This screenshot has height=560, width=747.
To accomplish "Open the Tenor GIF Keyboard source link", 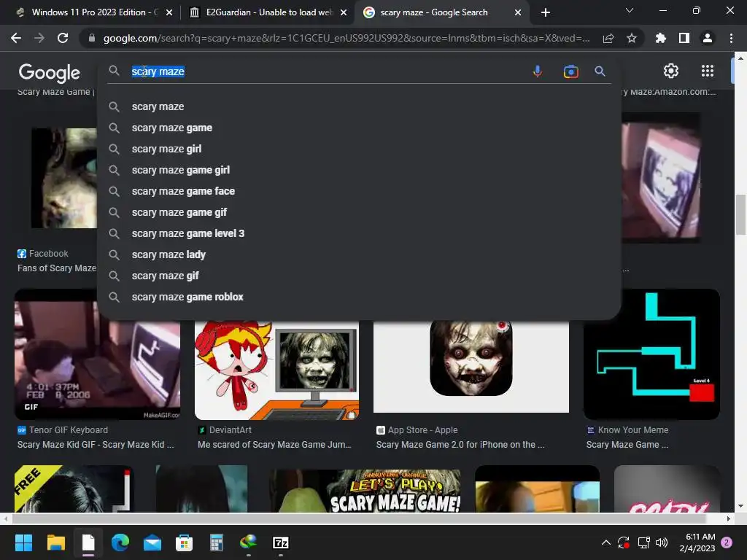I will [x=63, y=430].
